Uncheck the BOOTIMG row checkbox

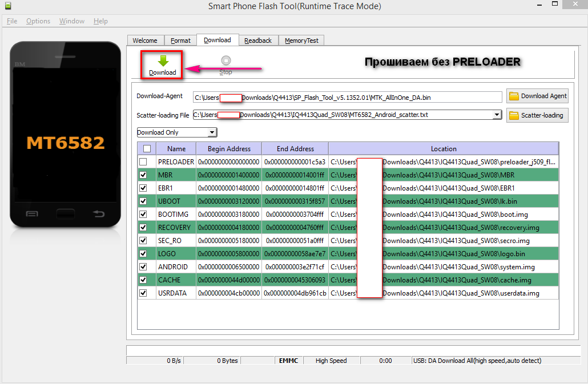coord(143,215)
